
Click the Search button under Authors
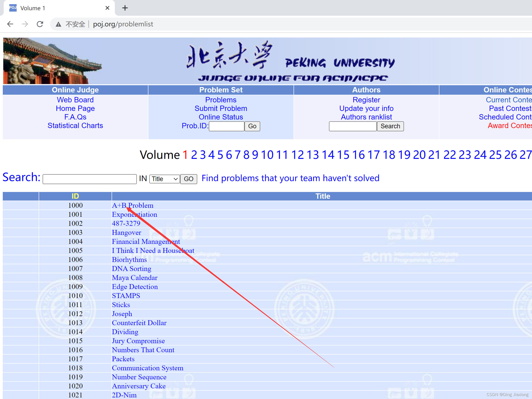(x=390, y=126)
